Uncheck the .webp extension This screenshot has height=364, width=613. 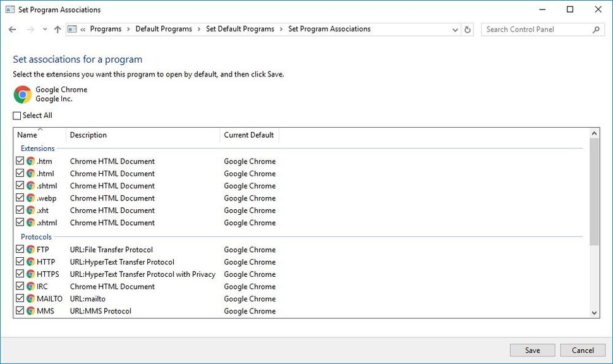tap(20, 197)
